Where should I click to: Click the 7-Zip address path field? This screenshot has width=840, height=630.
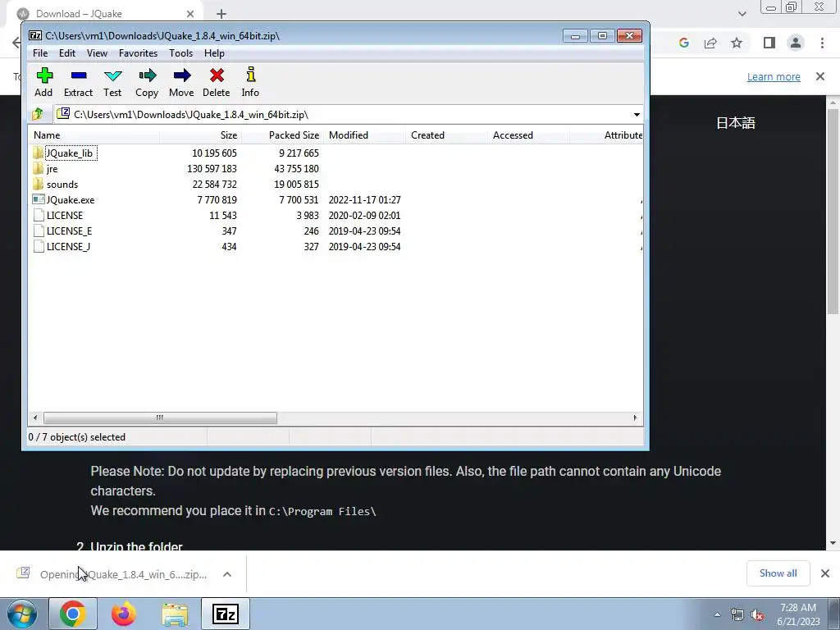click(348, 114)
